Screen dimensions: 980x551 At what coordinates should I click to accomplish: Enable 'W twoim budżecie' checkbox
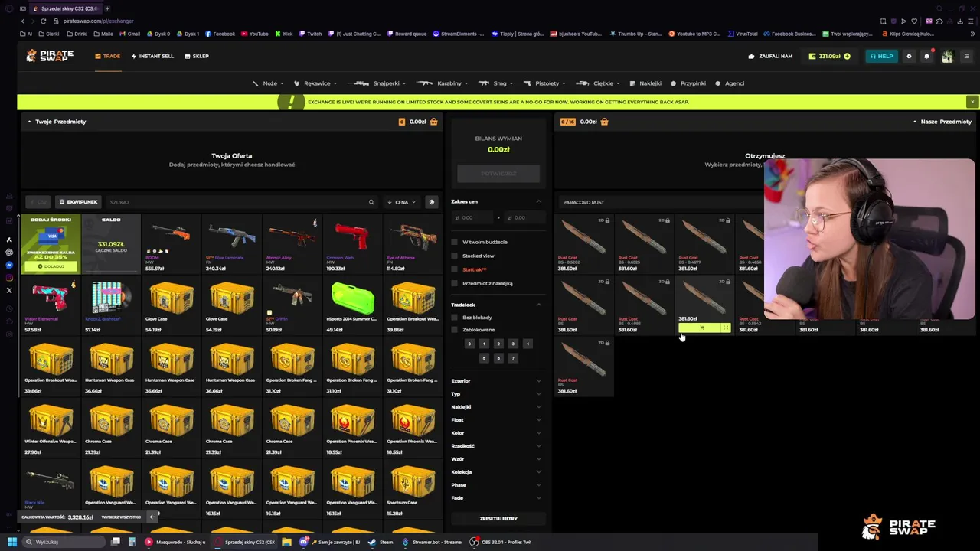455,242
